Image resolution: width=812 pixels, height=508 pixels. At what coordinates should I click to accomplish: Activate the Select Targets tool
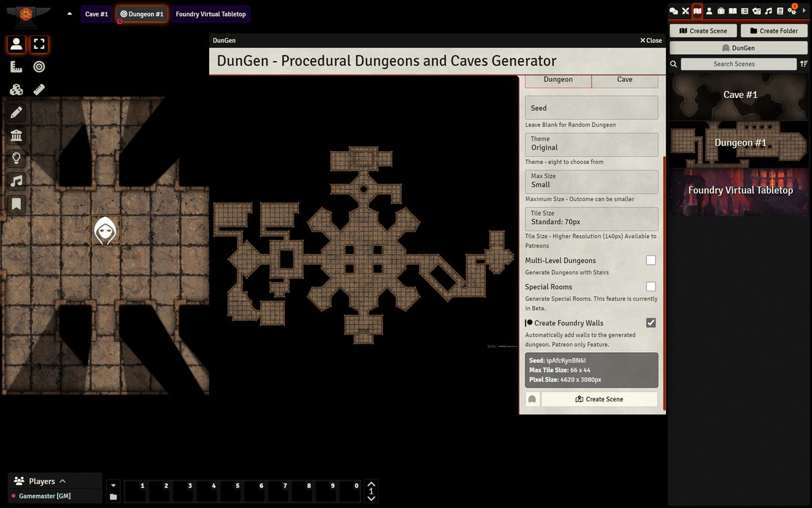(39, 66)
